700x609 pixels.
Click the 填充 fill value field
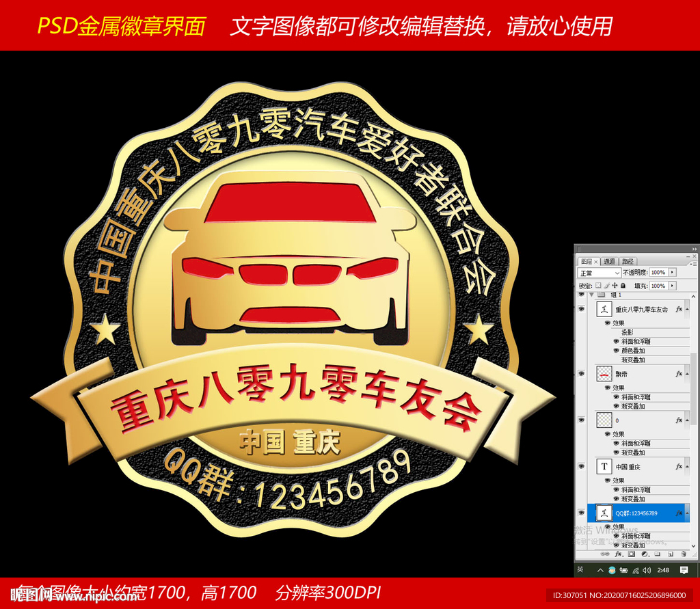click(658, 286)
